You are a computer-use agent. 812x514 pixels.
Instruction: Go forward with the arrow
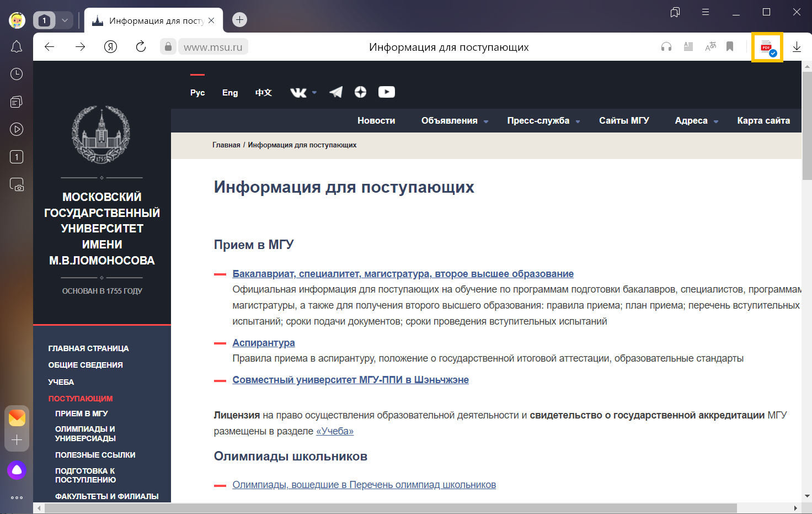(x=80, y=46)
